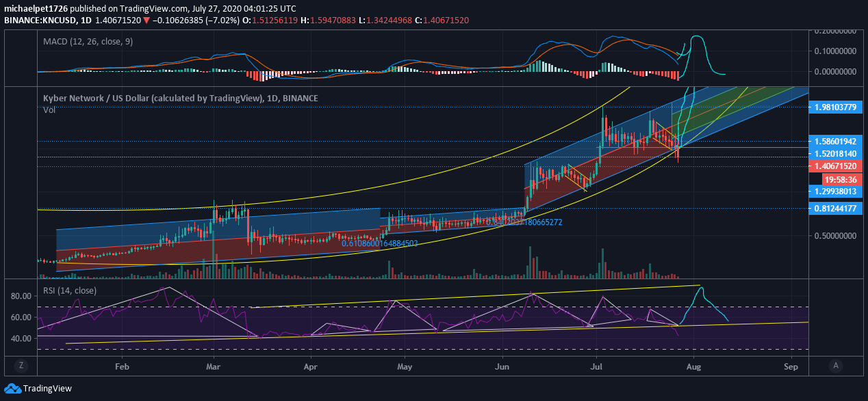Click the Vol indicator label
868x401 pixels.
tap(49, 109)
